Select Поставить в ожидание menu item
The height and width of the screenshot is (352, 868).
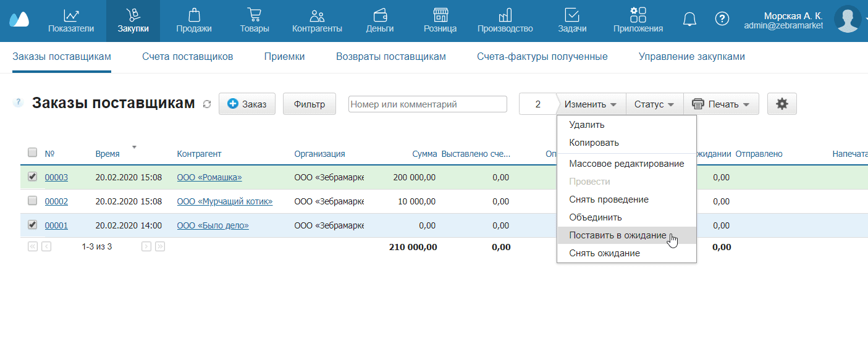click(617, 235)
